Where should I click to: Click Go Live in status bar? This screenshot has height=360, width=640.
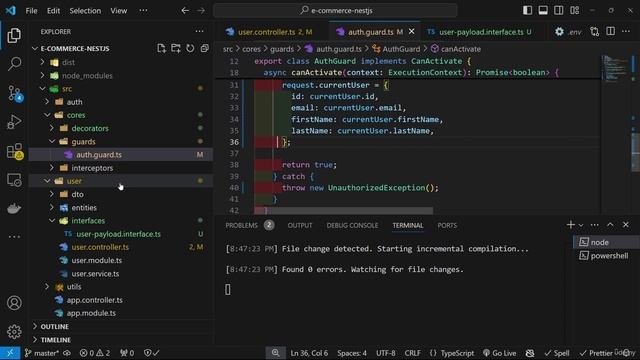point(500,353)
